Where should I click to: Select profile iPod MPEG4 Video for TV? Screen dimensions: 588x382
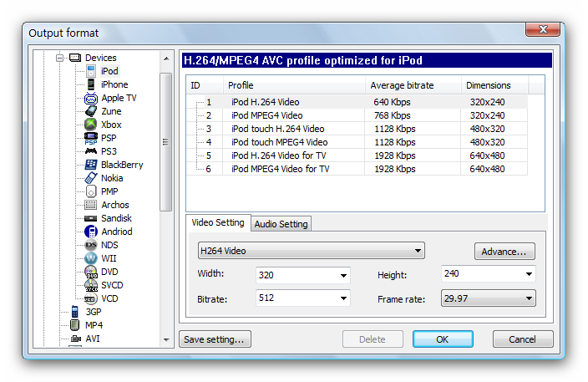tap(357, 169)
